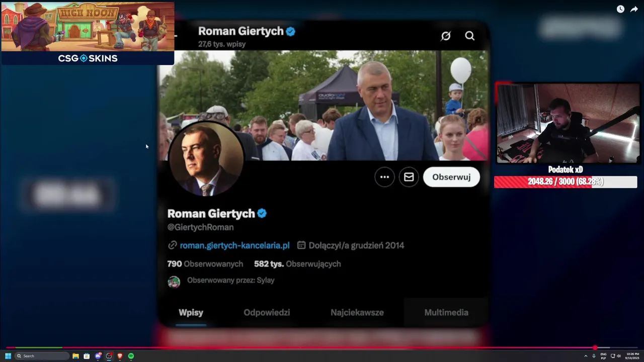The height and width of the screenshot is (362, 644).
Task: Open Microsoft Store from taskbar
Action: tap(87, 356)
